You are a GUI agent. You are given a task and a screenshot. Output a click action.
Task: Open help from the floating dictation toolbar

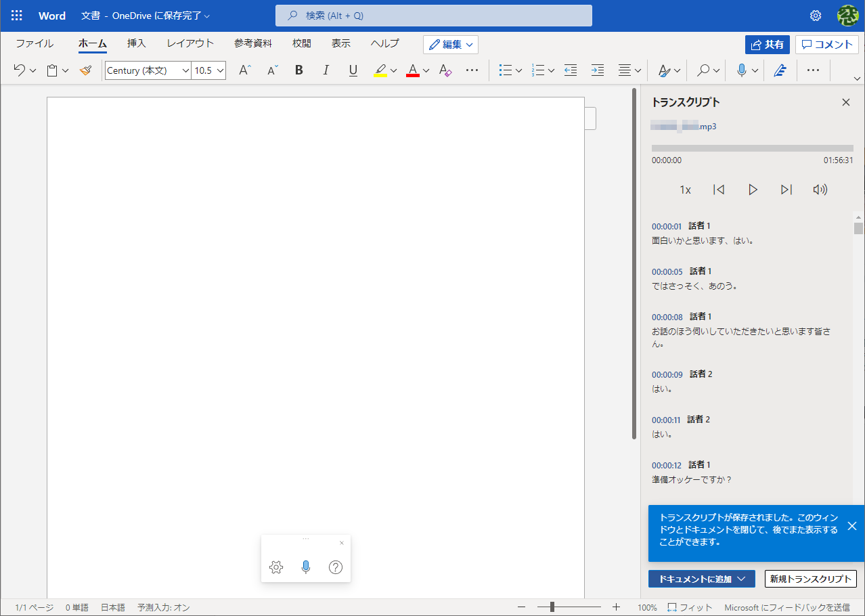coord(335,567)
